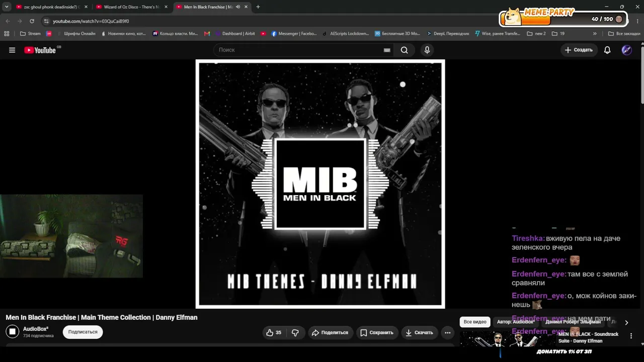Open the Chrome apps grid shortcut

(7, 34)
